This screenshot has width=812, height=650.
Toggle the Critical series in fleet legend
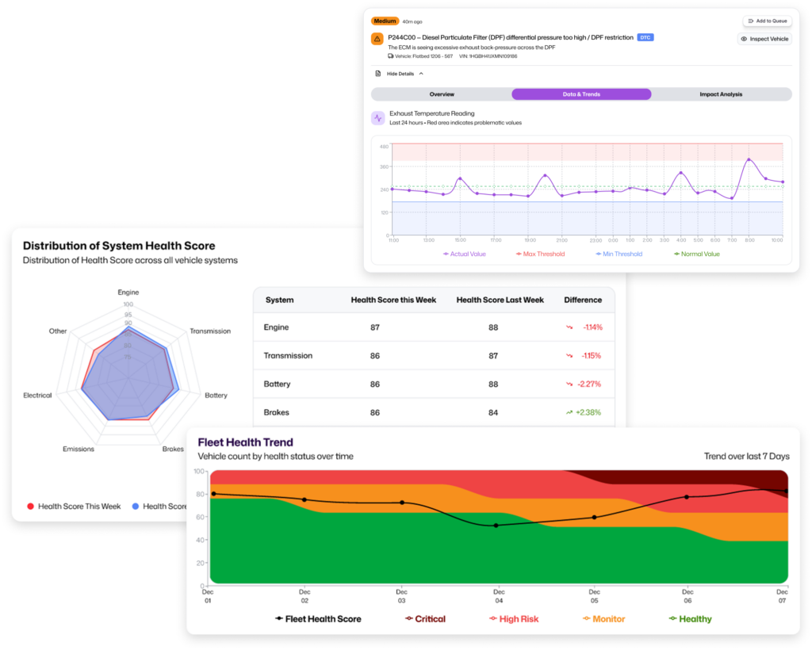pos(425,619)
